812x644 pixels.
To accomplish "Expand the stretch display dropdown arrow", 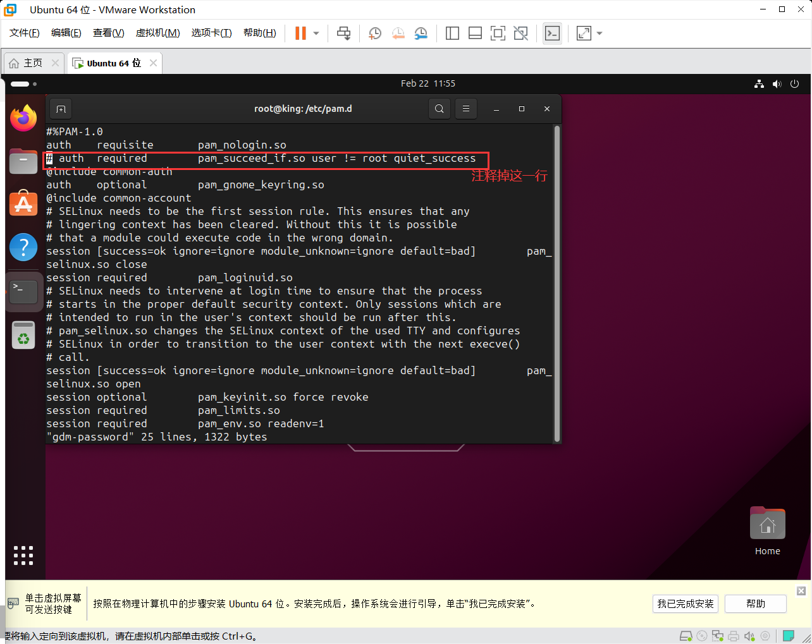I will click(x=600, y=33).
